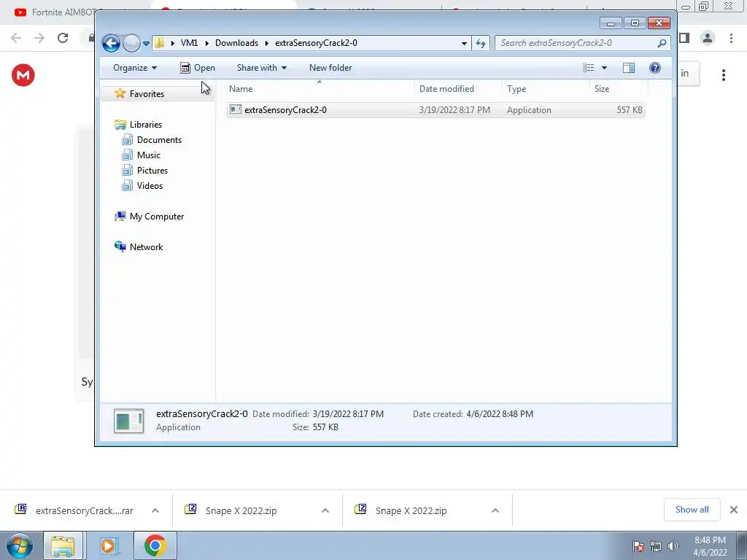747x560 pixels.
Task: Go forward in the Chrome browser
Action: 39,38
